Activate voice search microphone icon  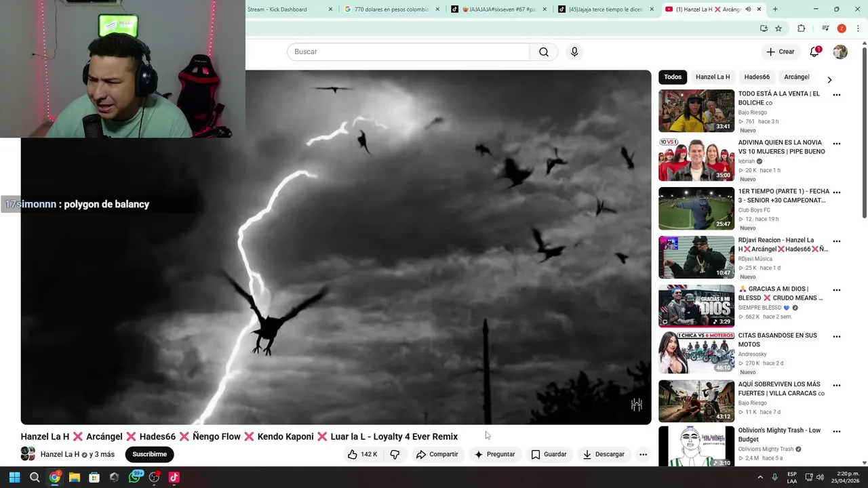[x=574, y=52]
